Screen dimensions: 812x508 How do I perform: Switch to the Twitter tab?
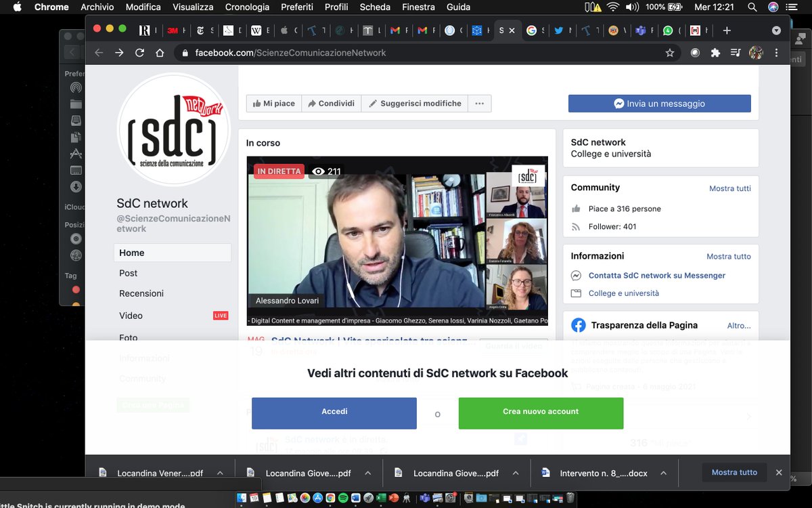(564, 30)
